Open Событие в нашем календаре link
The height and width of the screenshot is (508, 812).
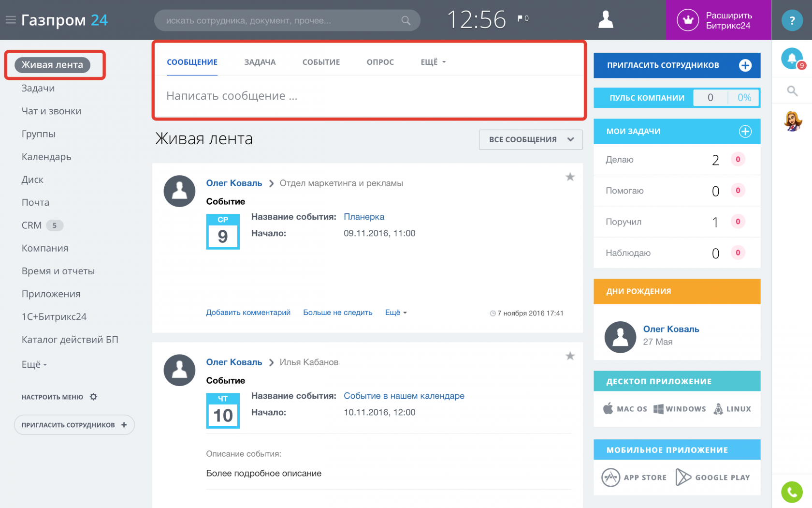pyautogui.click(x=404, y=396)
